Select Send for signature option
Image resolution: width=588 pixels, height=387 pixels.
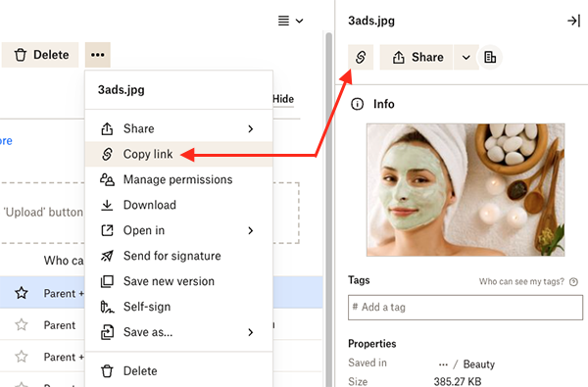click(x=179, y=256)
